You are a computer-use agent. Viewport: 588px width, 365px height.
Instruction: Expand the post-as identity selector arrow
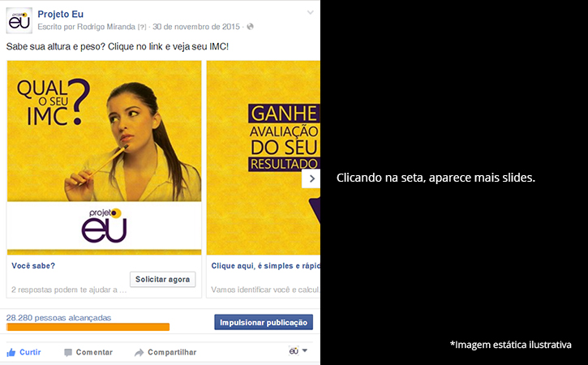pos(305,350)
